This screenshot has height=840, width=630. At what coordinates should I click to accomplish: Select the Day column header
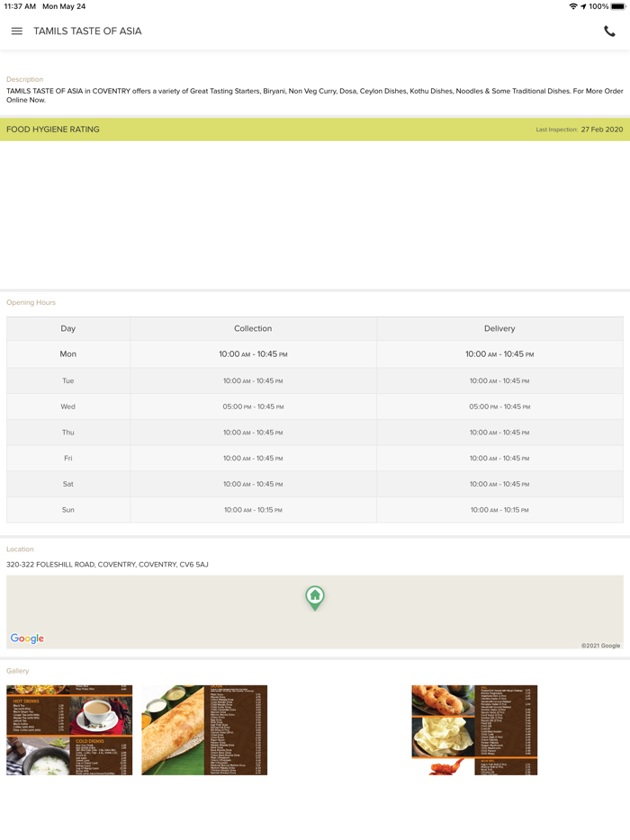click(x=68, y=328)
